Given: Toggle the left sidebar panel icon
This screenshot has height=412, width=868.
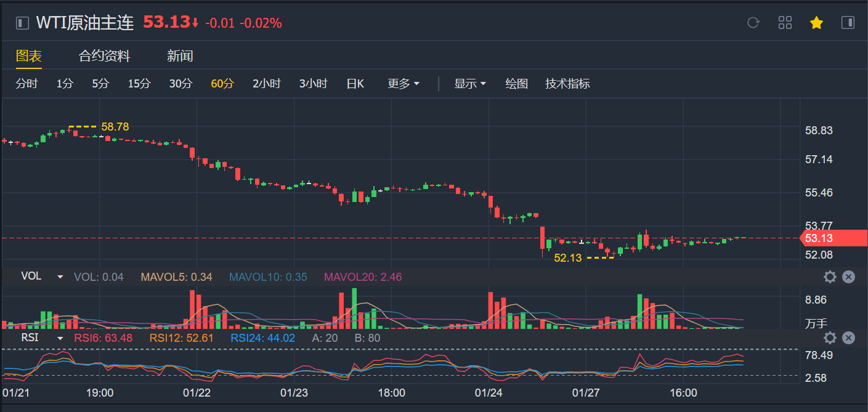Looking at the screenshot, I should (22, 23).
